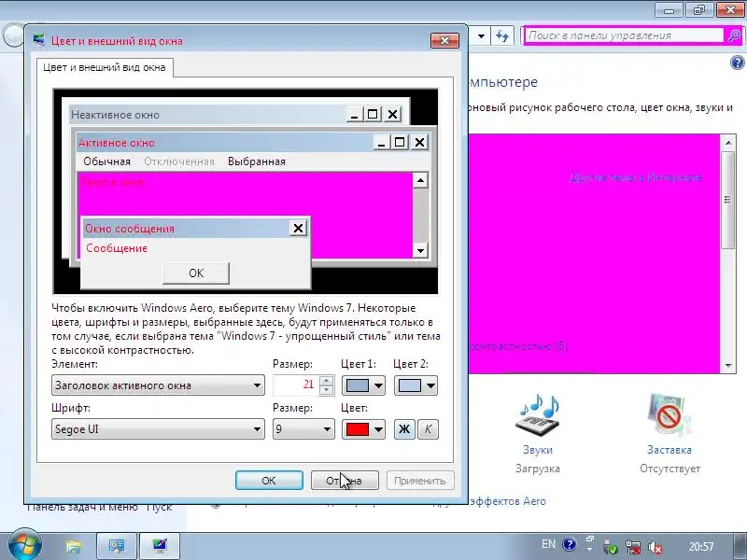Click the refresh icon beside the address bar

pyautogui.click(x=502, y=35)
